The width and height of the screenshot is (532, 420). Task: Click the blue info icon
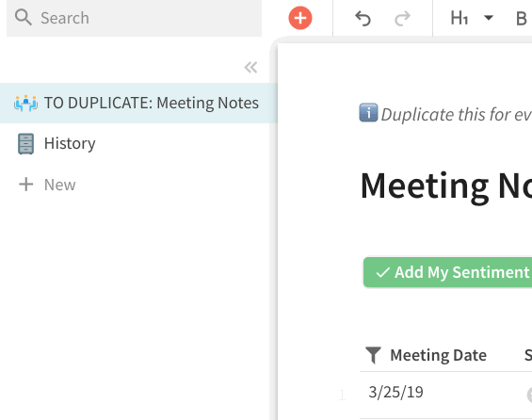(x=368, y=113)
